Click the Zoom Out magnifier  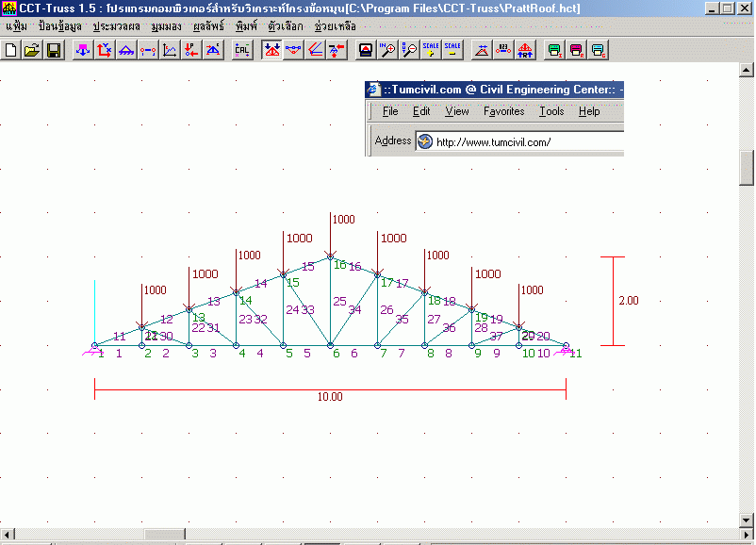coord(409,50)
